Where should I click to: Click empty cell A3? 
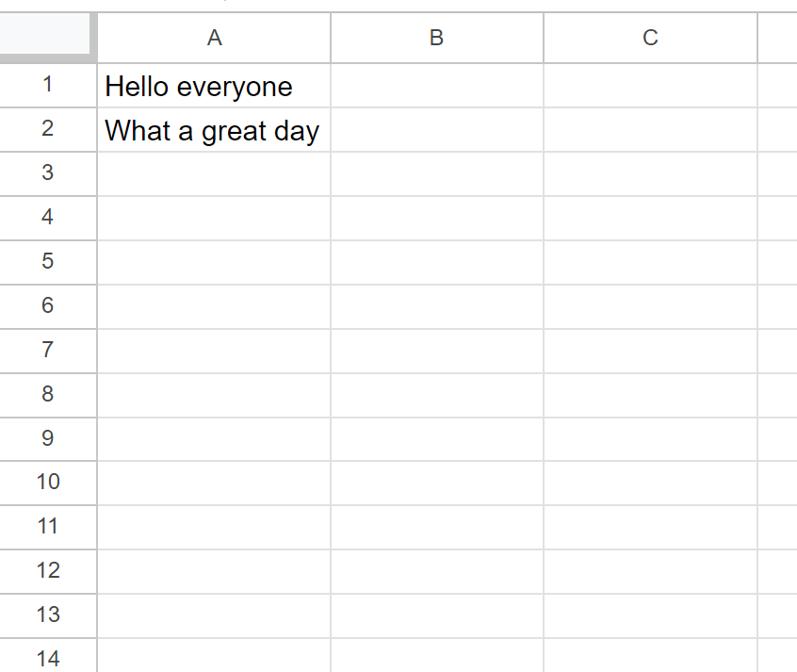pos(214,174)
